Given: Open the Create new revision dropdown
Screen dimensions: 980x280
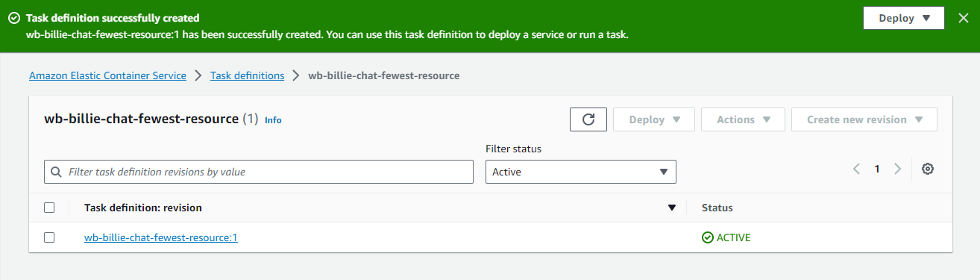Looking at the screenshot, I should pyautogui.click(x=864, y=119).
